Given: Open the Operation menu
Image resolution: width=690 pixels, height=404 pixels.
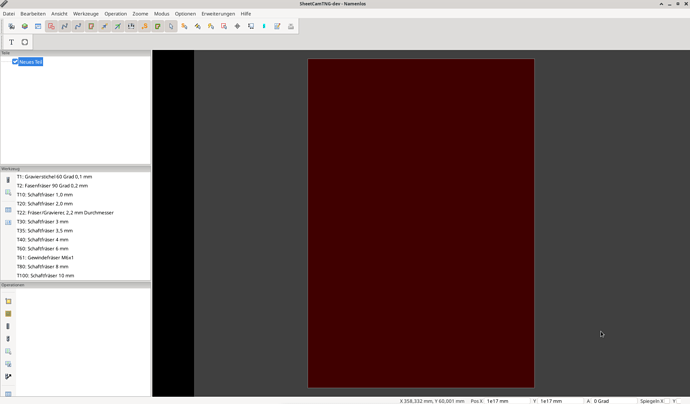Looking at the screenshot, I should (115, 14).
